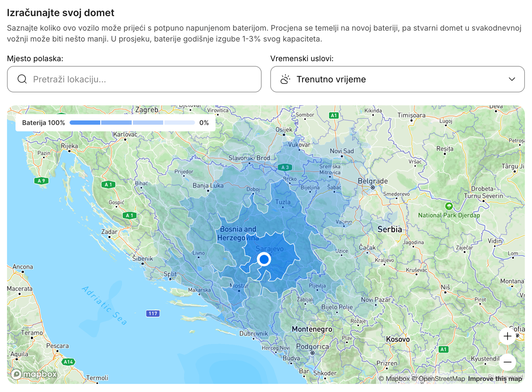Image resolution: width=532 pixels, height=392 pixels.
Task: Click the Split city label
Action: (170, 274)
